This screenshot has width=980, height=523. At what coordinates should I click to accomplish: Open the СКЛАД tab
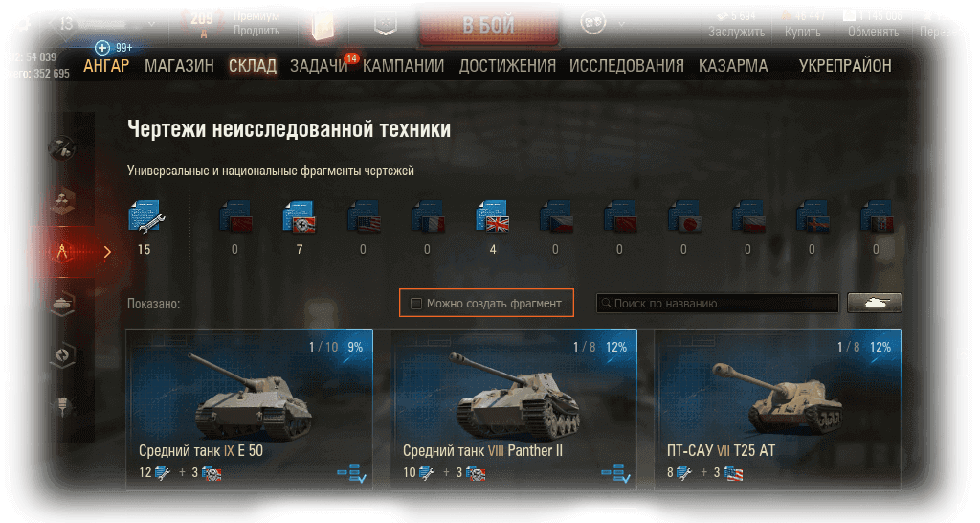point(253,66)
